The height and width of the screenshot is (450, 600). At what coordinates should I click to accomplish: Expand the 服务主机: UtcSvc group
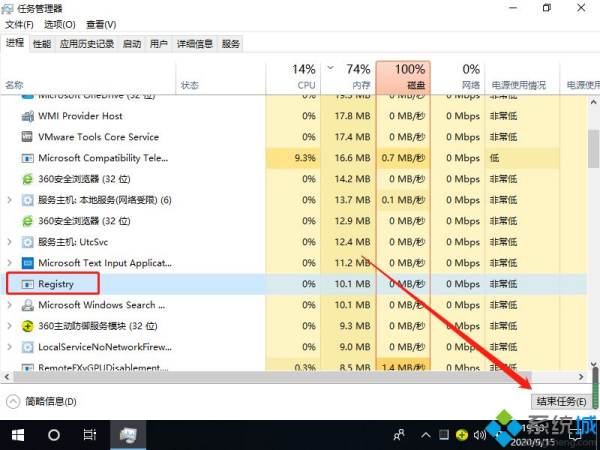tap(10, 242)
